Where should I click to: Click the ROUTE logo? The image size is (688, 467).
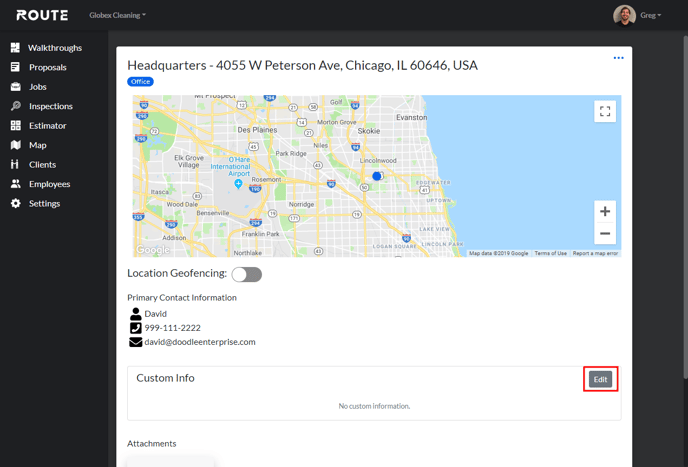pyautogui.click(x=42, y=15)
